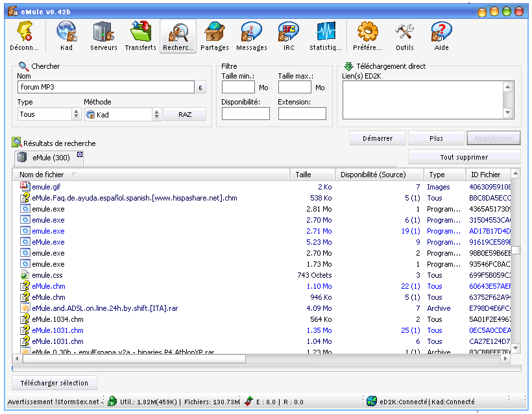This screenshot has width=532, height=414.
Task: Click the Plus button
Action: click(x=436, y=138)
